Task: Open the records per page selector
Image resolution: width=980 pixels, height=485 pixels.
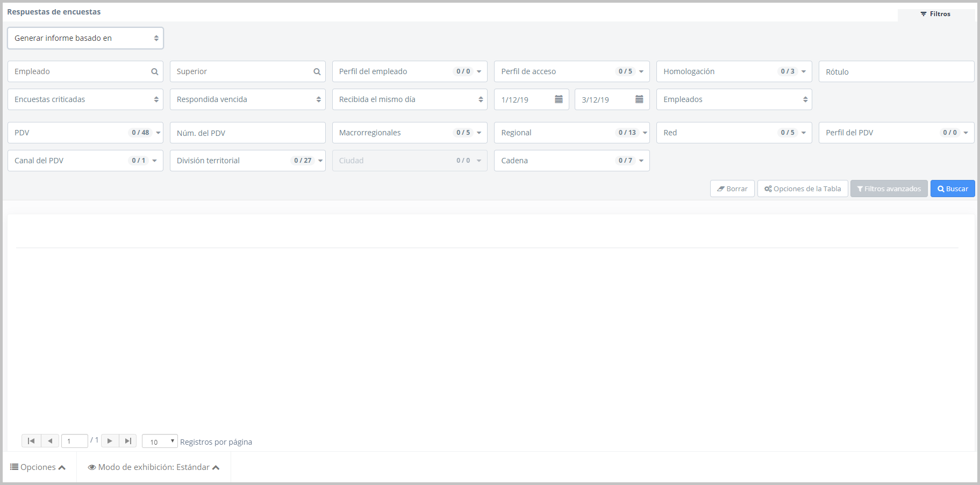Action: [x=160, y=441]
